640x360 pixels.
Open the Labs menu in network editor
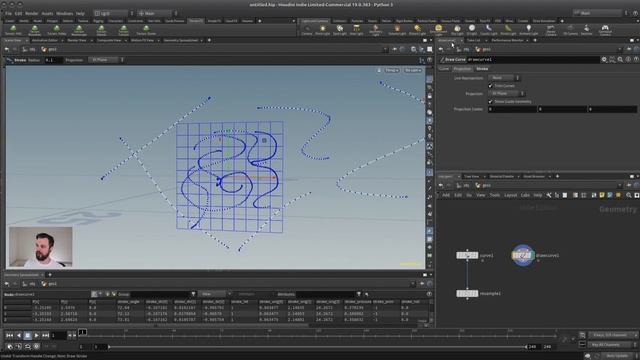(x=525, y=196)
